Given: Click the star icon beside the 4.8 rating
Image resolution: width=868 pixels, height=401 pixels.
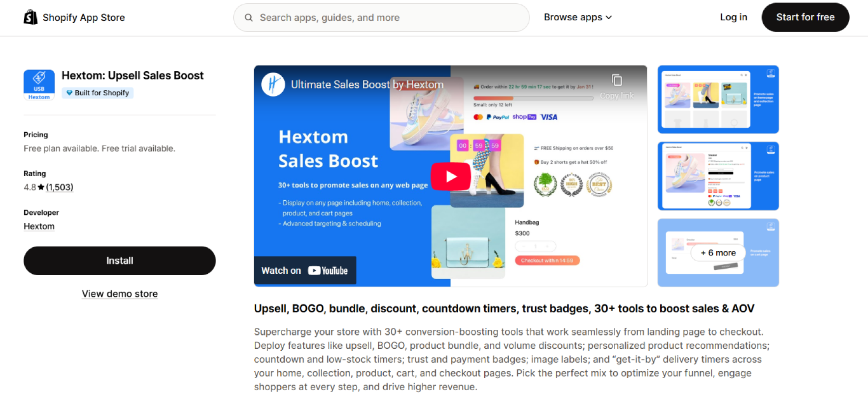Looking at the screenshot, I should (40, 187).
